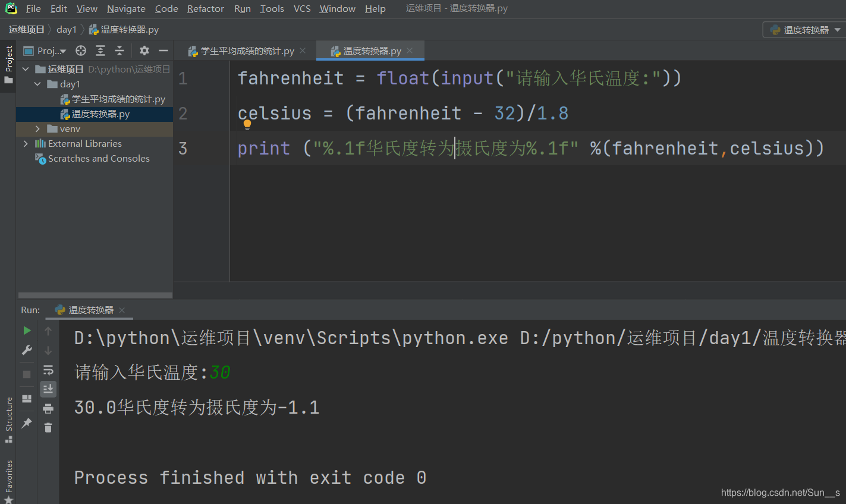Viewport: 846px width, 504px height.
Task: Toggle soft-wrap in run console
Action: pyautogui.click(x=48, y=370)
